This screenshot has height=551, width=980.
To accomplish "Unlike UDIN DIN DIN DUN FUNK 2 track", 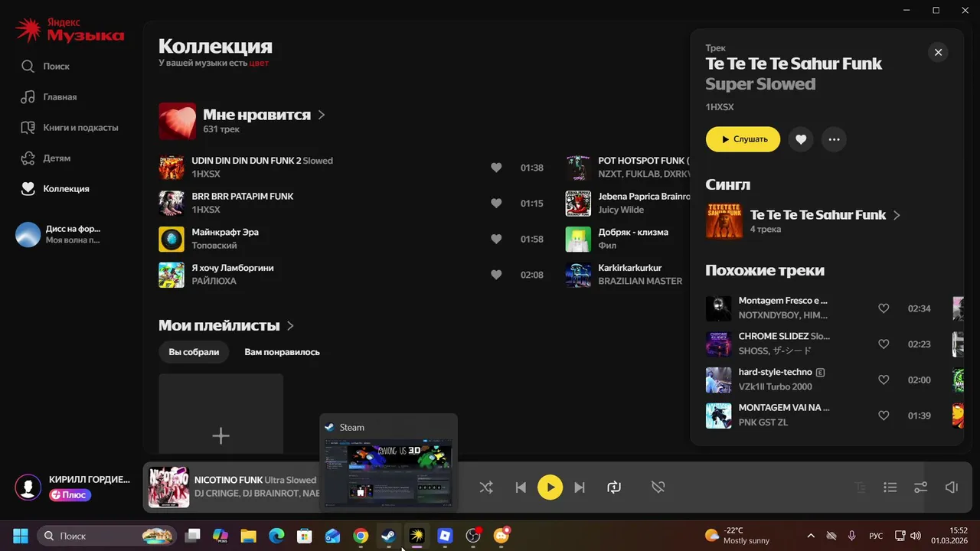I will pos(496,168).
